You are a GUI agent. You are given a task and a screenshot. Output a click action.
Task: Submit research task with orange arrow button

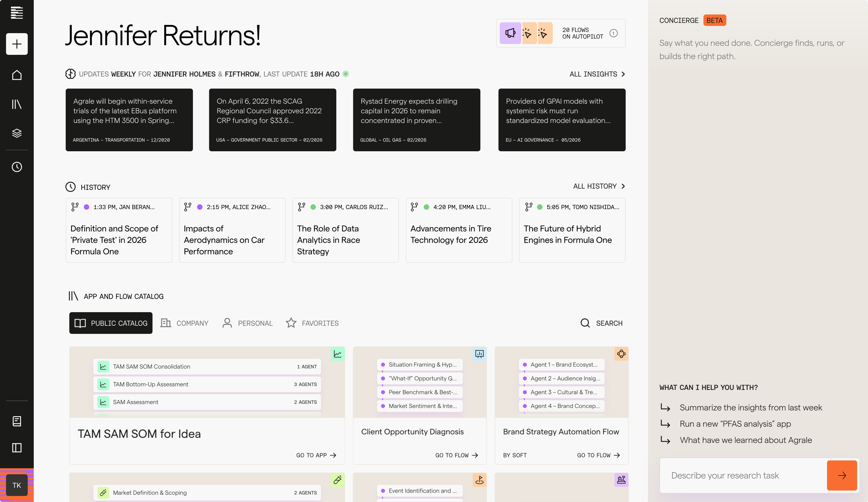tap(841, 475)
